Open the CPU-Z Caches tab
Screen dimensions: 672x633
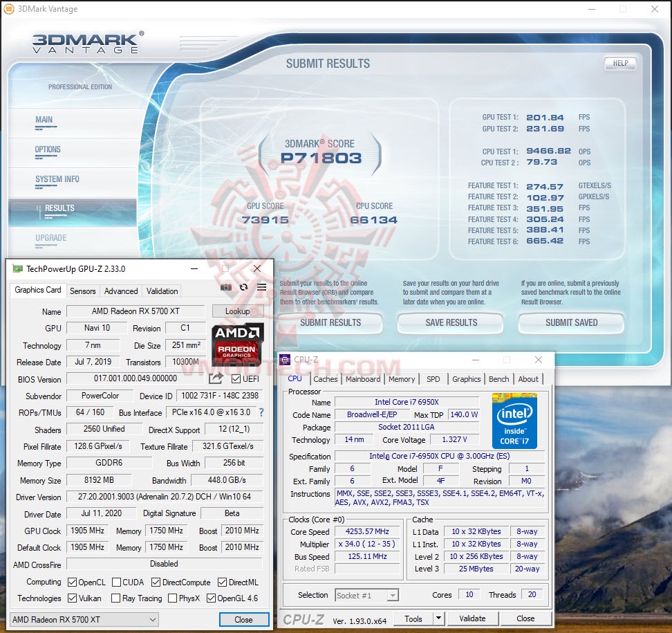pos(326,379)
